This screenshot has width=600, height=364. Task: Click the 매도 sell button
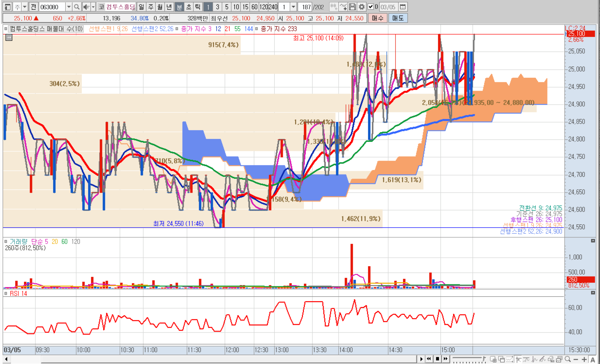398,18
